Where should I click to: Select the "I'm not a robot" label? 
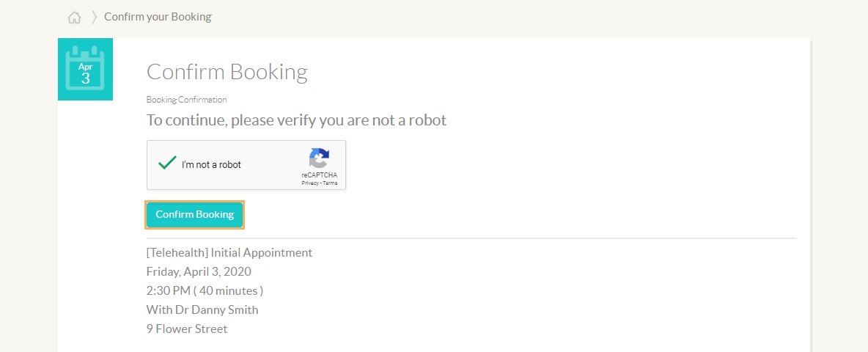coord(211,164)
